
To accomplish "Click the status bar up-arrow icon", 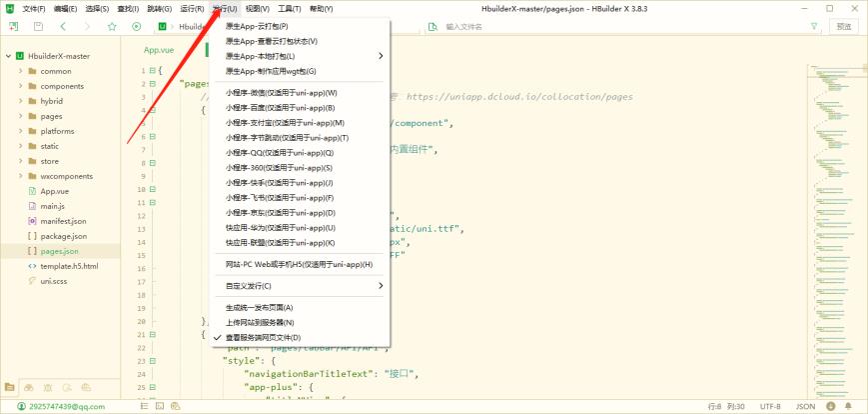I will [x=833, y=406].
